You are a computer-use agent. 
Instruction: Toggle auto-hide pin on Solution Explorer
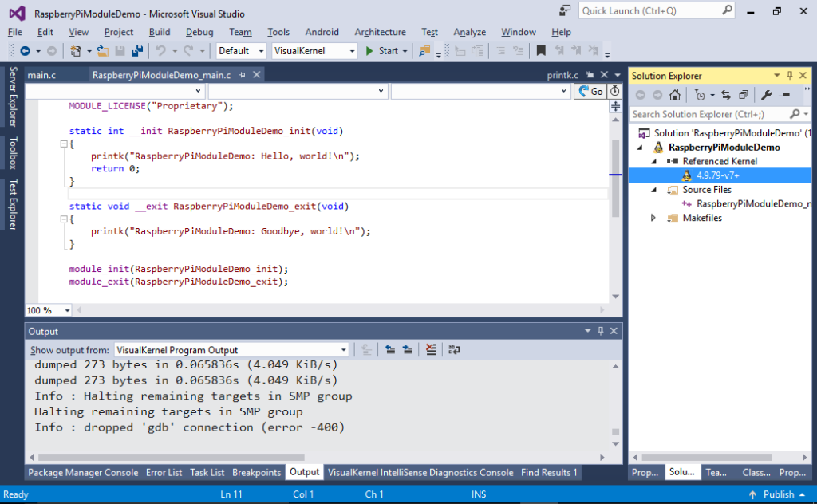click(x=788, y=76)
